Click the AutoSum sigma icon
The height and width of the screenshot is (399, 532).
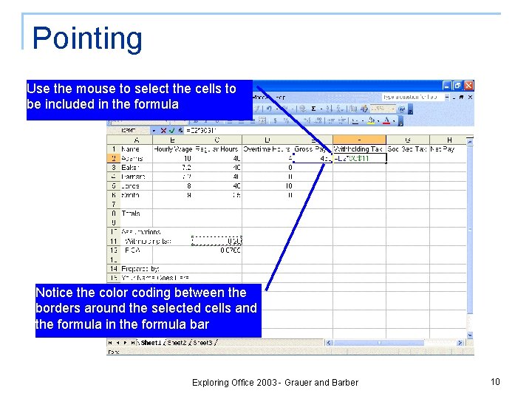(313, 109)
